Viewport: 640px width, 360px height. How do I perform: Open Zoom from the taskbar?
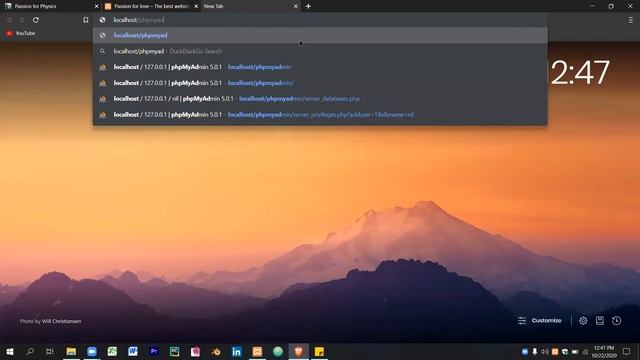(x=92, y=351)
